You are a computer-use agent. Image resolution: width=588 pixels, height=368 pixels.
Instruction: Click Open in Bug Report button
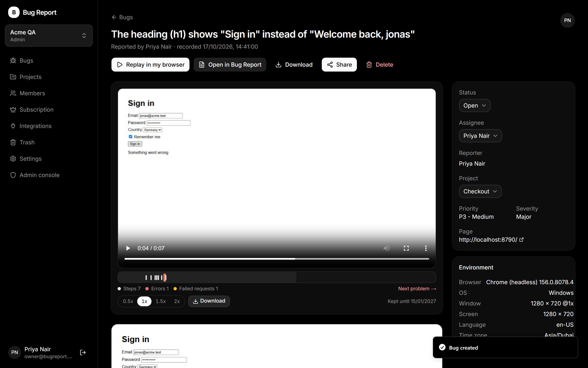(x=230, y=64)
